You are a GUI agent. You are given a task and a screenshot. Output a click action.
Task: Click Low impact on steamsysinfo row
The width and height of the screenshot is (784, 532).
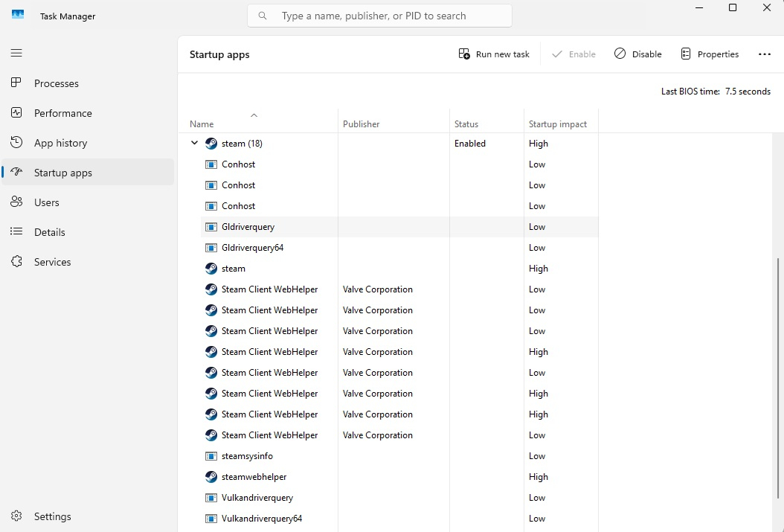(537, 456)
